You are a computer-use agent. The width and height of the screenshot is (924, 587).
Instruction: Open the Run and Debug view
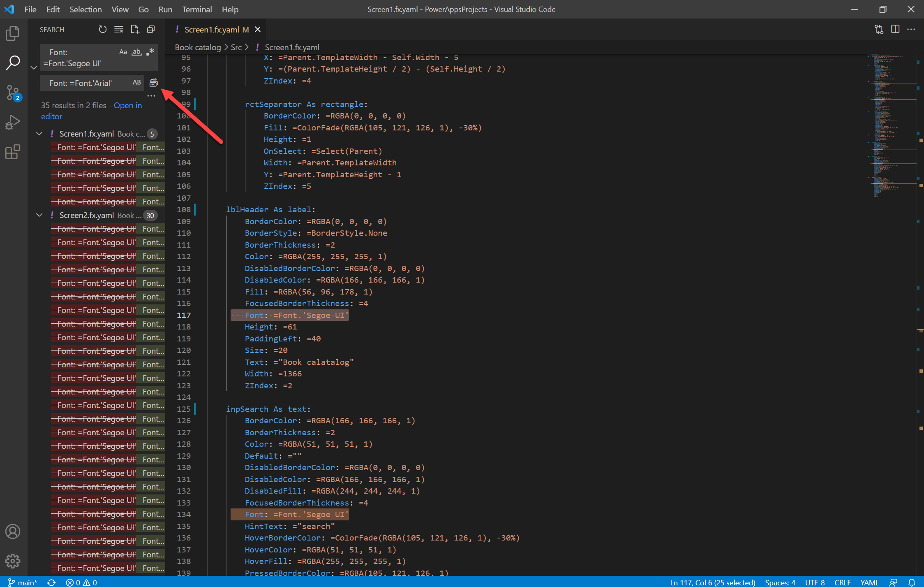point(13,122)
